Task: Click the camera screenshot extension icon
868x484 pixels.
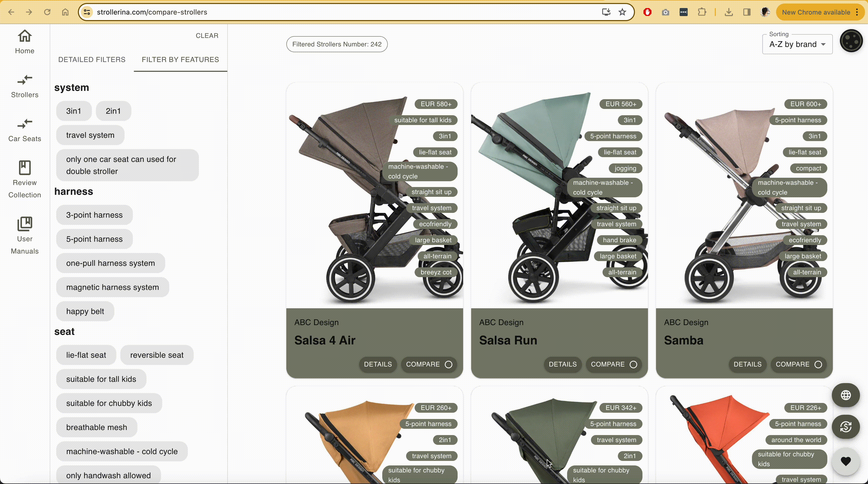Action: 665,12
